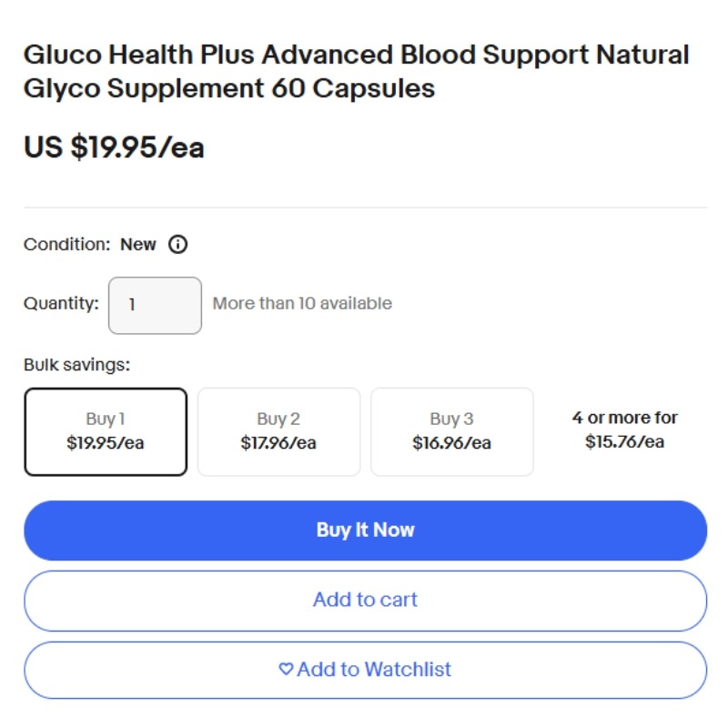The width and height of the screenshot is (728, 728).
Task: Pick the Buy 3 at $16.96/ea option
Action: click(451, 431)
